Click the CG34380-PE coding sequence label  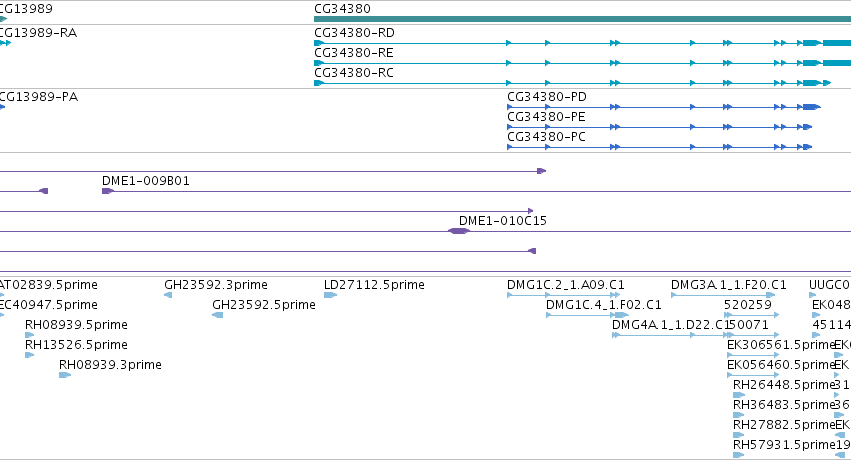(546, 117)
